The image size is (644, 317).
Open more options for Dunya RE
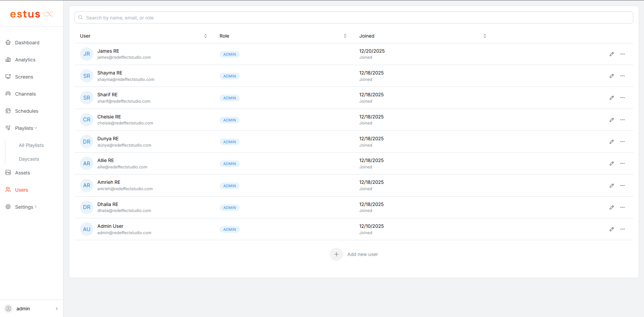tap(623, 142)
